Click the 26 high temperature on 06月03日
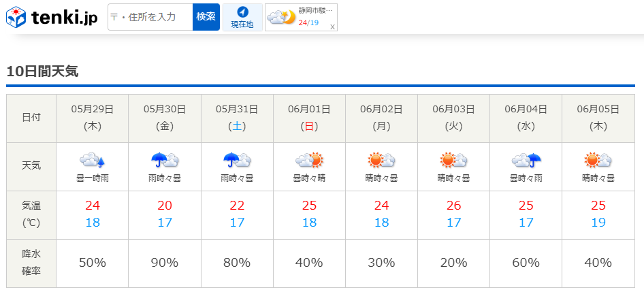Image resolution: width=644 pixels, height=290 pixels. [454, 205]
